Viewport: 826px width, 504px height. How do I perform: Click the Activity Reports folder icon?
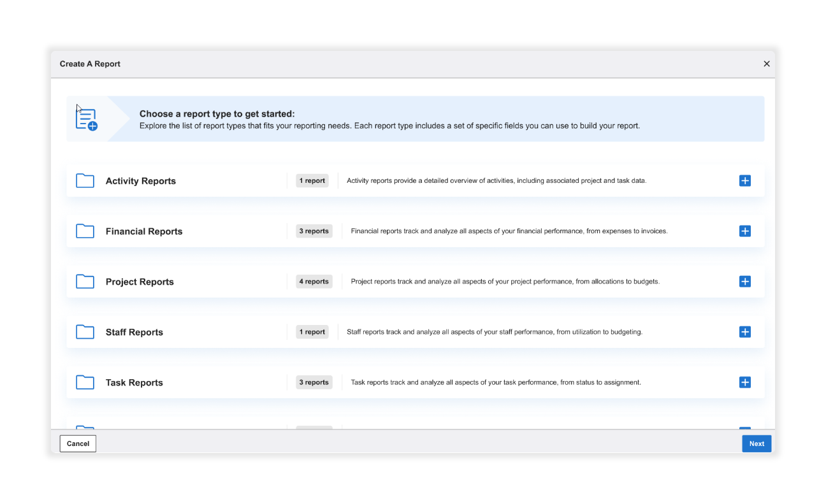[x=85, y=181]
